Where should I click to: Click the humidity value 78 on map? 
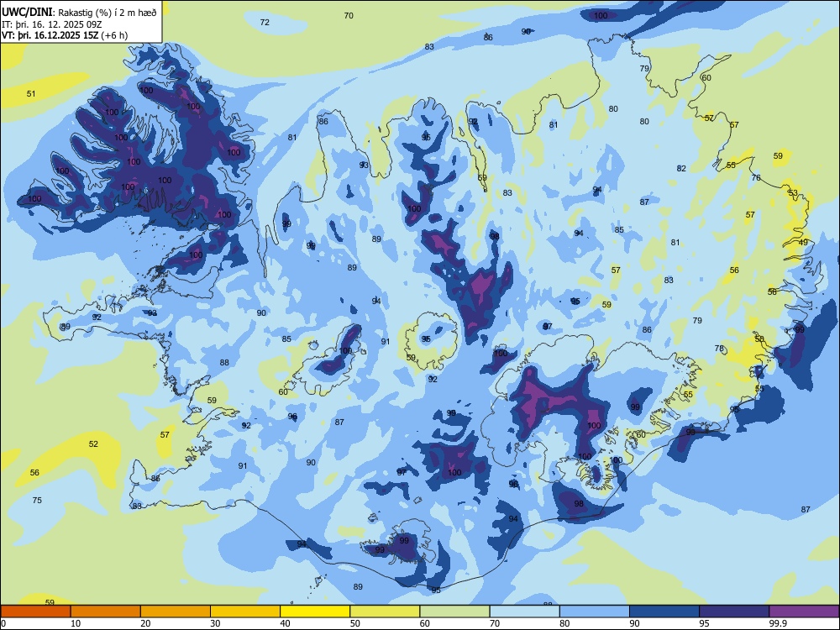720,349
